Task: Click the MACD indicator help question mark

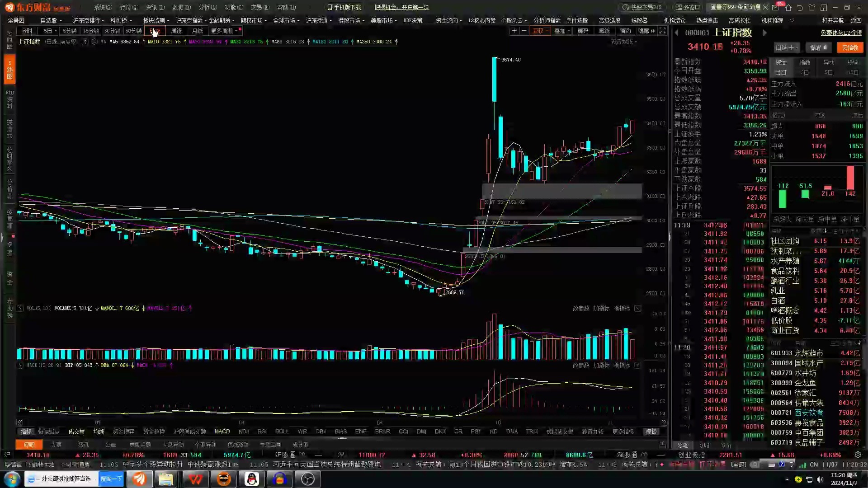Action: pos(20,365)
